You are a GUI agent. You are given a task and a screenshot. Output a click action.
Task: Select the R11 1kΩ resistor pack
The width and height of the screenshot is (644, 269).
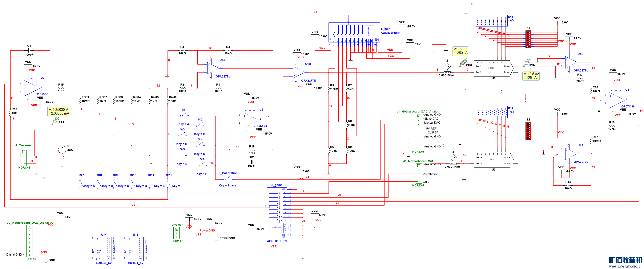tap(491, 20)
